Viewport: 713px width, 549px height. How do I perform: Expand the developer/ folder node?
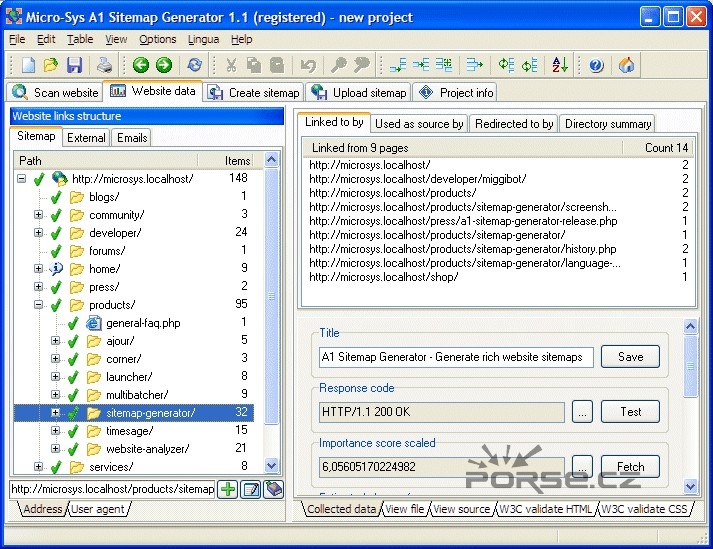pos(39,232)
